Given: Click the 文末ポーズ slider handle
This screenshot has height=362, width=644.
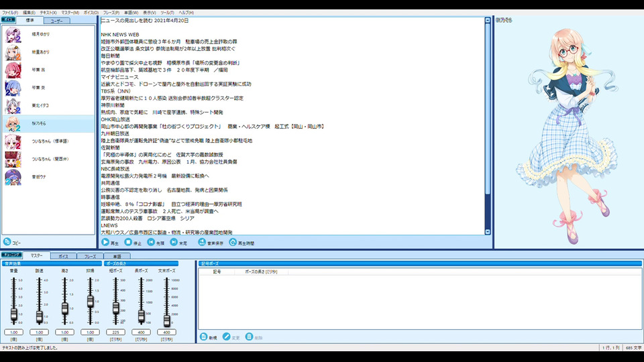Looking at the screenshot, I should point(166,320).
